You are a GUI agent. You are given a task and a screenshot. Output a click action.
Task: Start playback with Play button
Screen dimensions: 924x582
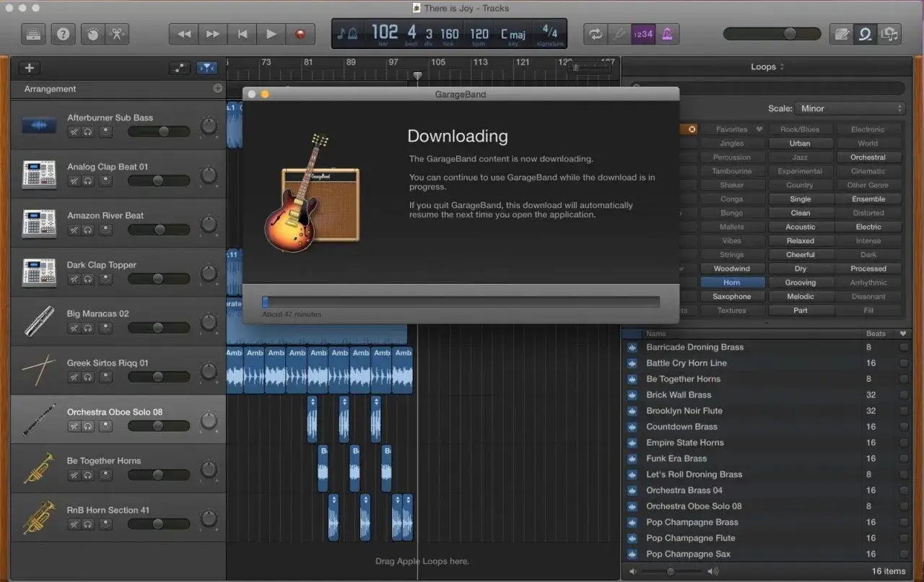coord(271,34)
